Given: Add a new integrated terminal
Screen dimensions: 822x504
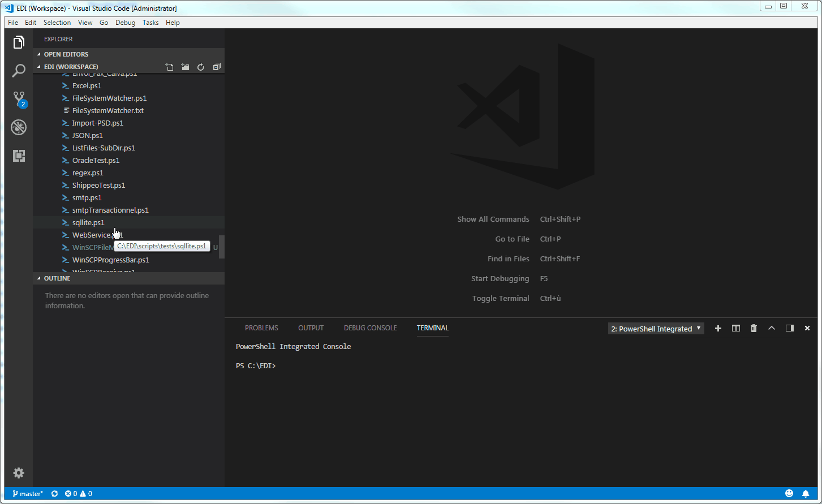Looking at the screenshot, I should [x=718, y=328].
